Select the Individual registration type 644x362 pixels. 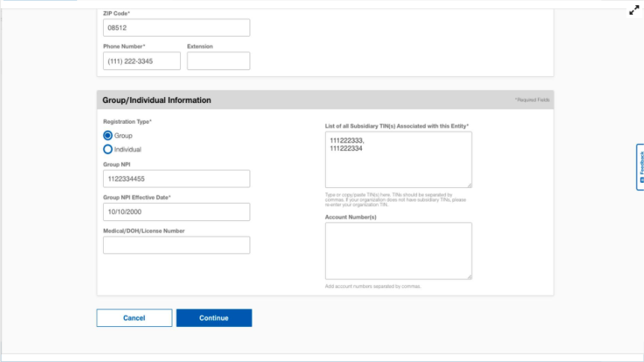108,149
